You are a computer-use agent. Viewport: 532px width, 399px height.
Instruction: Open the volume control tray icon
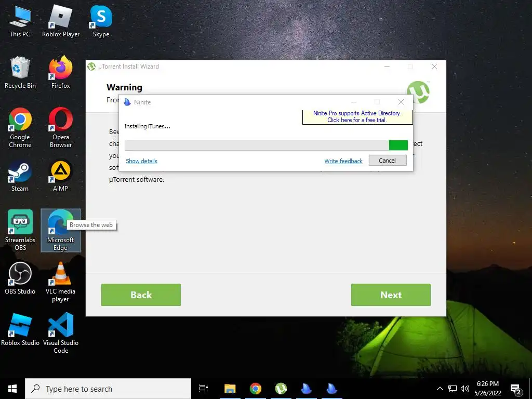click(465, 389)
